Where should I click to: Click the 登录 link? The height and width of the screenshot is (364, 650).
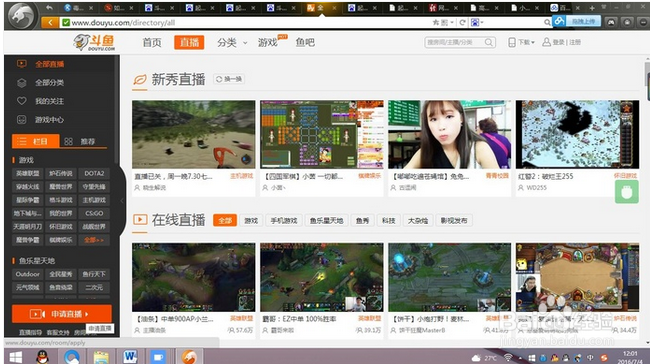[558, 42]
